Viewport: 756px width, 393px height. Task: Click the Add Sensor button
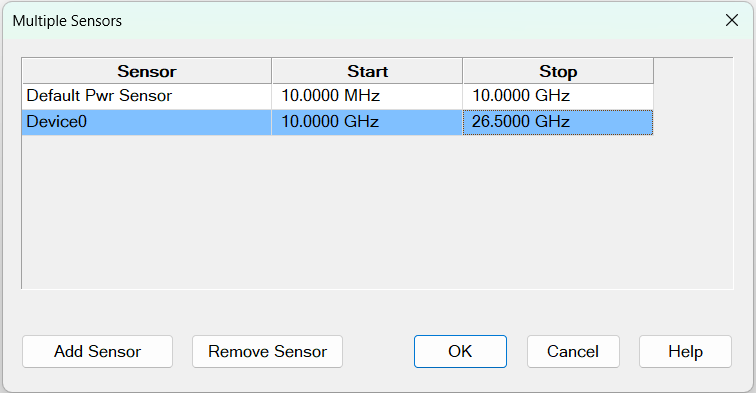(97, 352)
